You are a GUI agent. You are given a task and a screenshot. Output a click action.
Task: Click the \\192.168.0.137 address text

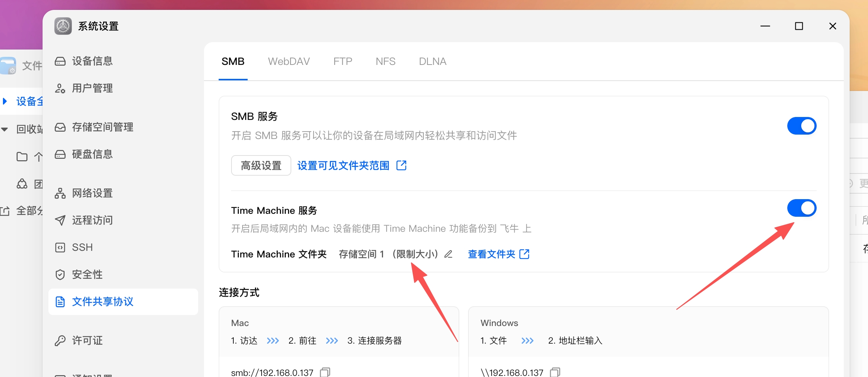tap(512, 372)
